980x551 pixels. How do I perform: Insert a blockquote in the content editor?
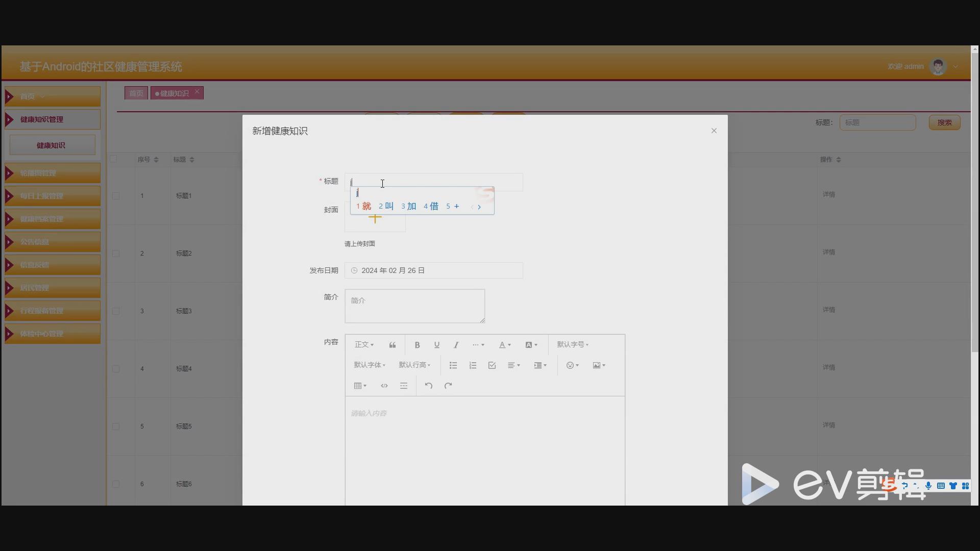pyautogui.click(x=392, y=344)
